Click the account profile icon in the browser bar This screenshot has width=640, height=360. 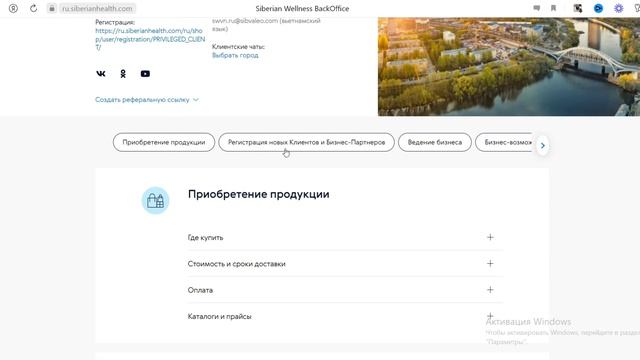(13, 8)
